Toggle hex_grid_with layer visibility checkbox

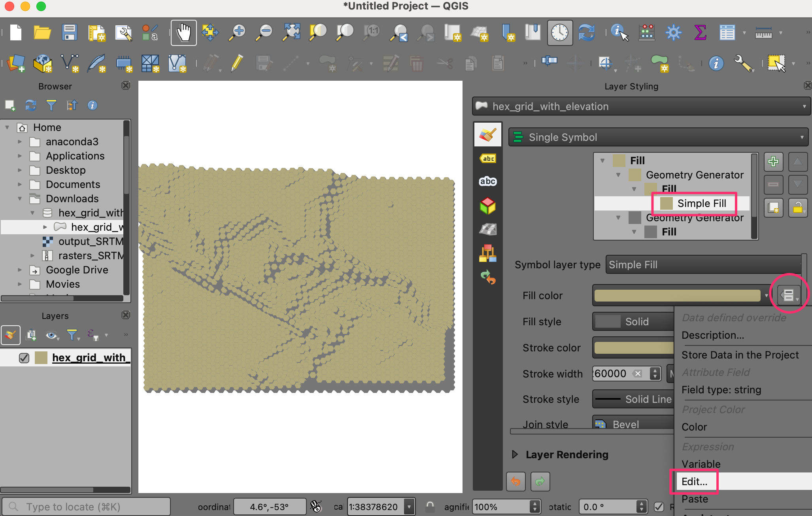click(24, 358)
